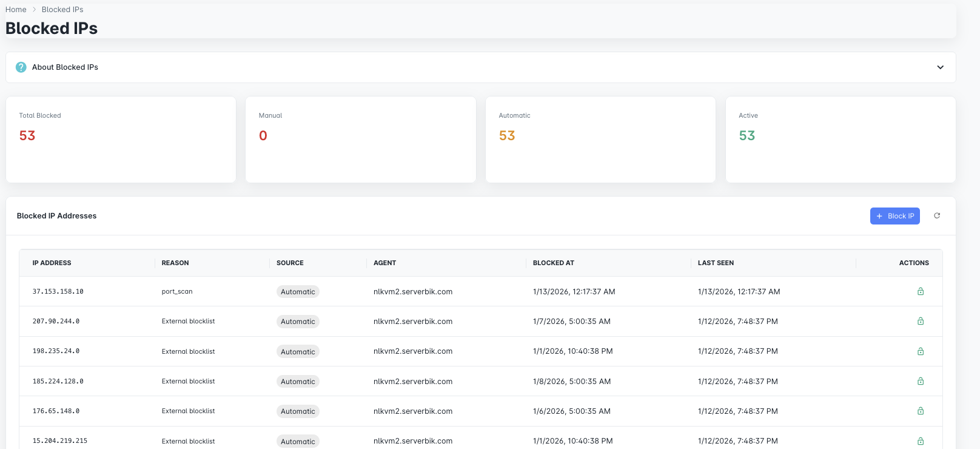Viewport: 980px width, 449px height.
Task: Expand the About Blocked IPs chevron
Action: coord(940,67)
